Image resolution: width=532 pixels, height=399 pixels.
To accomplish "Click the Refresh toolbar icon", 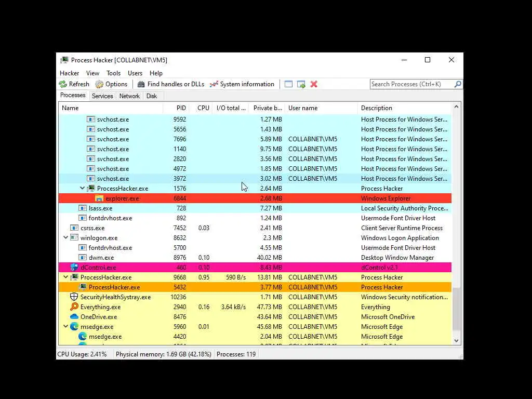I will point(63,84).
